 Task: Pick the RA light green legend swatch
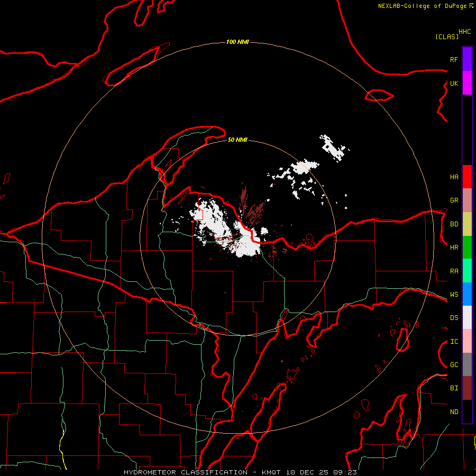pos(467,271)
